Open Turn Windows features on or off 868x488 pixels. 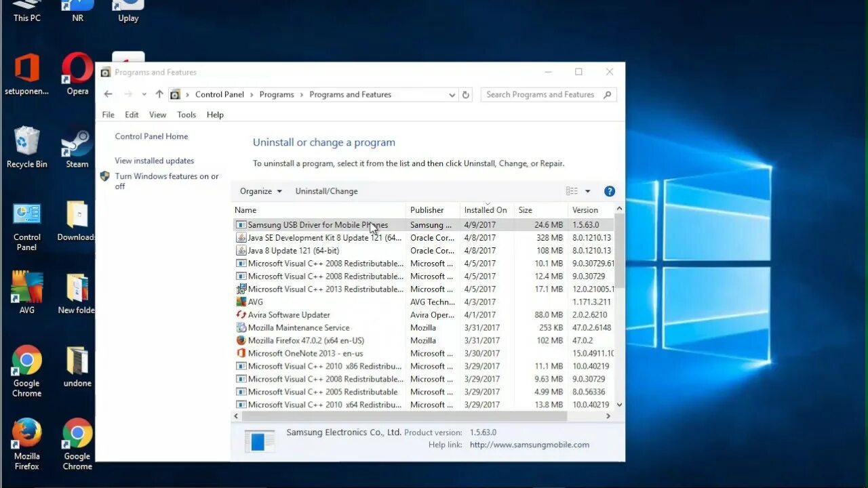(x=166, y=181)
